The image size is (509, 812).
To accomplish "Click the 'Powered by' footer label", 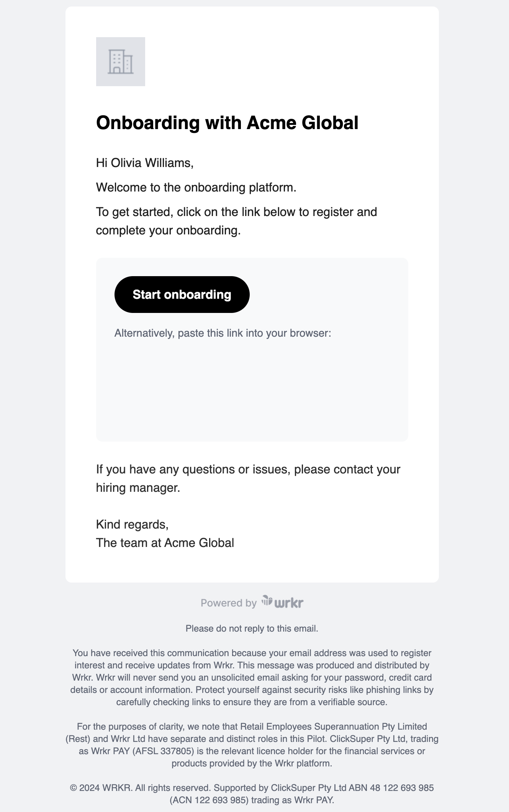I will 229,603.
